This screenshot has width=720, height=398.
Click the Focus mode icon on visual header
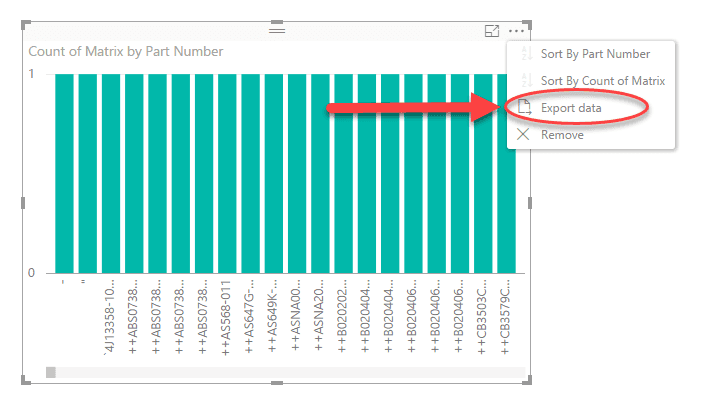click(492, 31)
